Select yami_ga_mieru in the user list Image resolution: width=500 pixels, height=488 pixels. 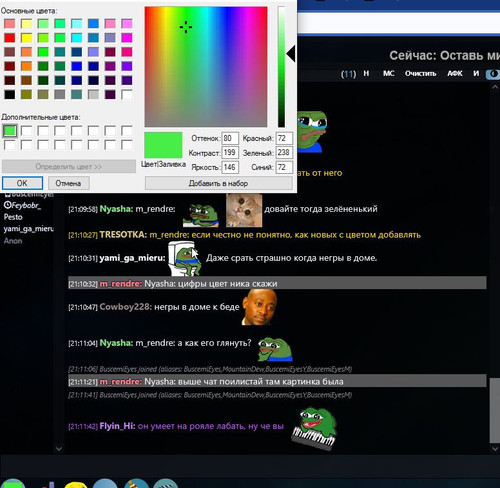point(28,229)
